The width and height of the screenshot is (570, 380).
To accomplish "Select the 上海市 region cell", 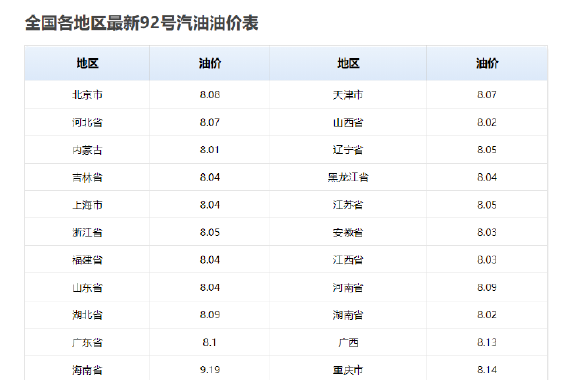I will pos(87,205).
